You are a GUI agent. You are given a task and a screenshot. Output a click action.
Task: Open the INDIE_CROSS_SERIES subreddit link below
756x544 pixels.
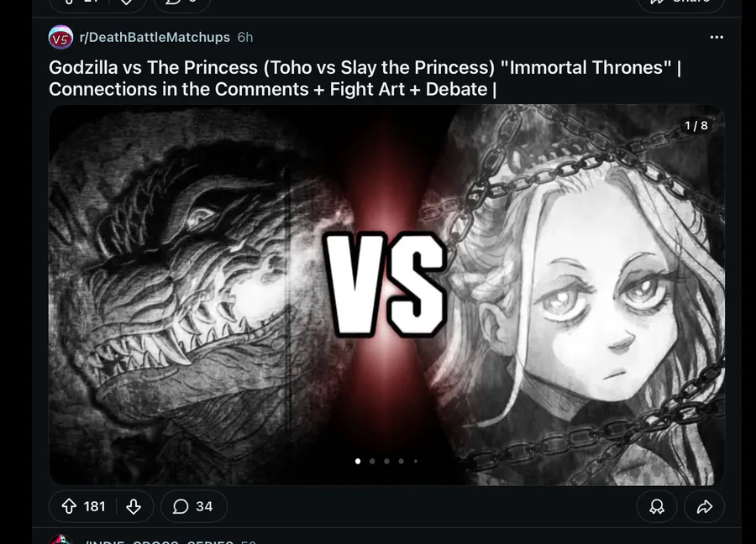158,541
